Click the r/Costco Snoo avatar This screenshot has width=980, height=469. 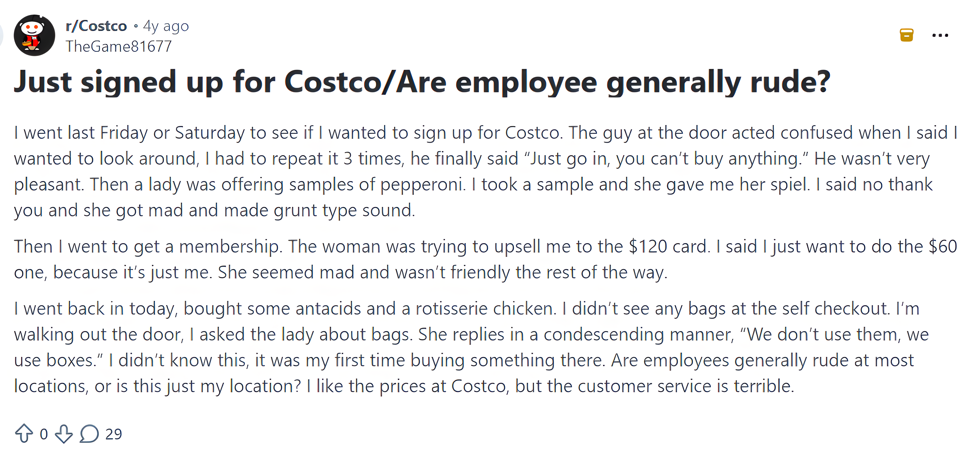[x=34, y=35]
